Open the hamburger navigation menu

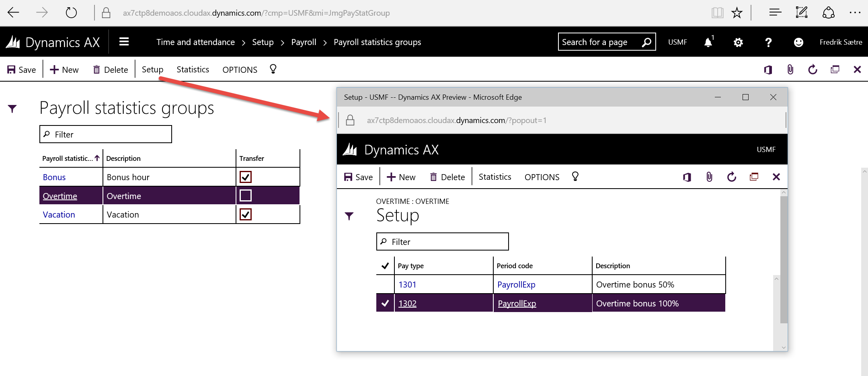[x=124, y=42]
